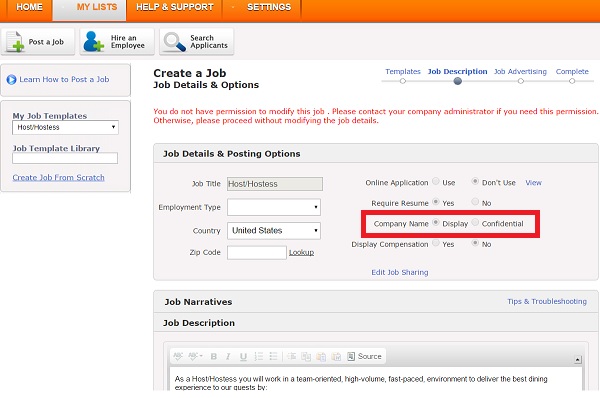The height and width of the screenshot is (398, 600).
Task: Open the SETTINGS tab
Action: coord(269,7)
